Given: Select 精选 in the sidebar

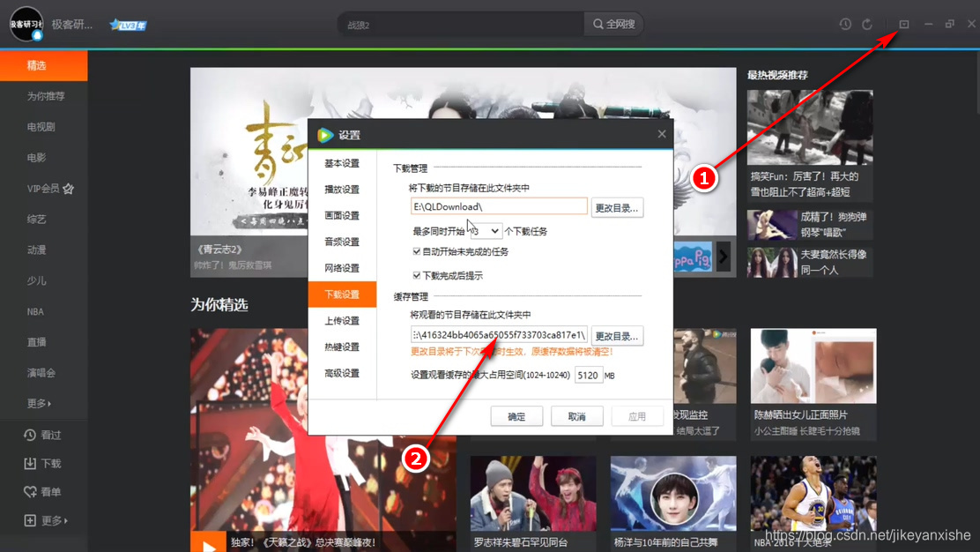Looking at the screenshot, I should (x=44, y=65).
